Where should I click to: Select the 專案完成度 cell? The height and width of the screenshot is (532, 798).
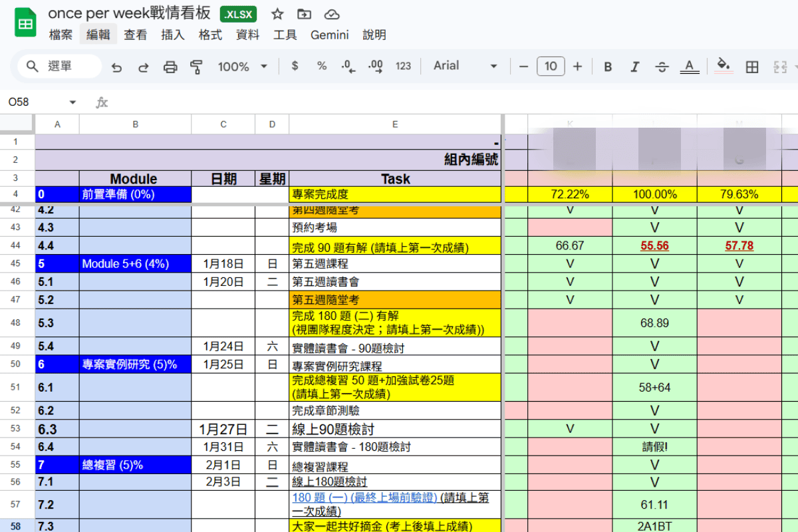pyautogui.click(x=395, y=195)
